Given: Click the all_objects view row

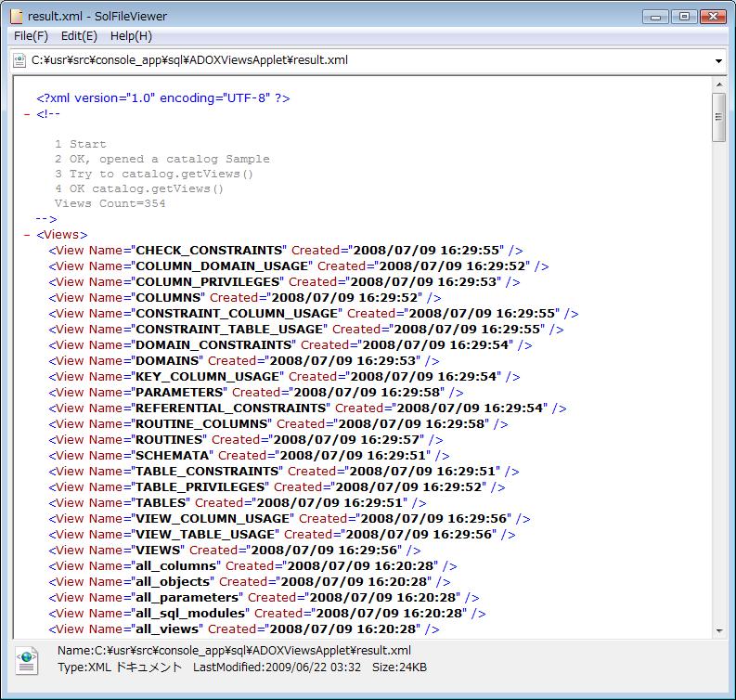Looking at the screenshot, I should [250, 582].
